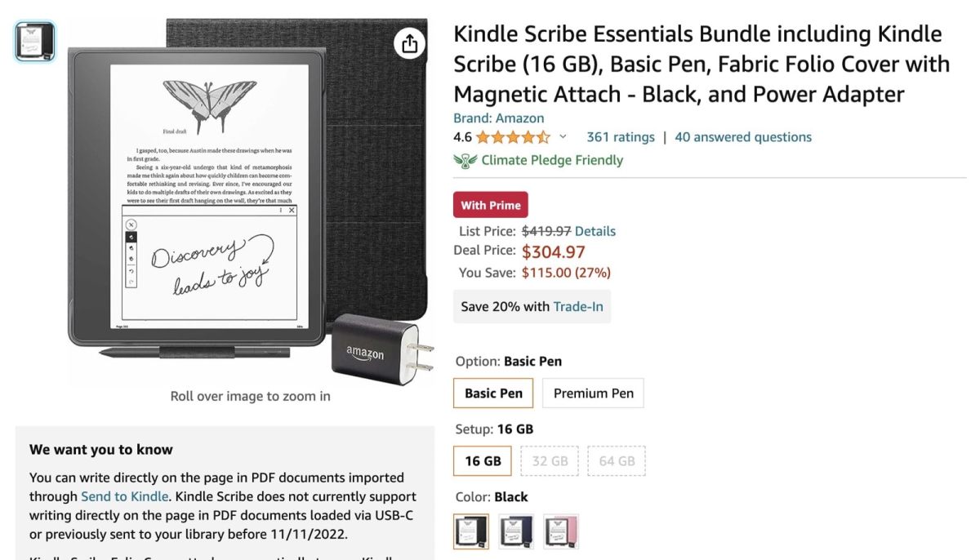980x560 pixels.
Task: Choose the Premium Pen option
Action: [593, 393]
